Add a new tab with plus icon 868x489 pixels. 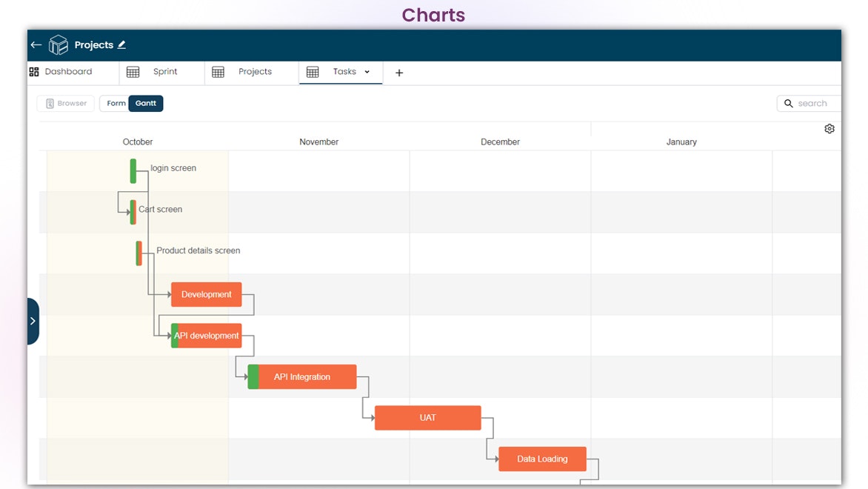[399, 73]
